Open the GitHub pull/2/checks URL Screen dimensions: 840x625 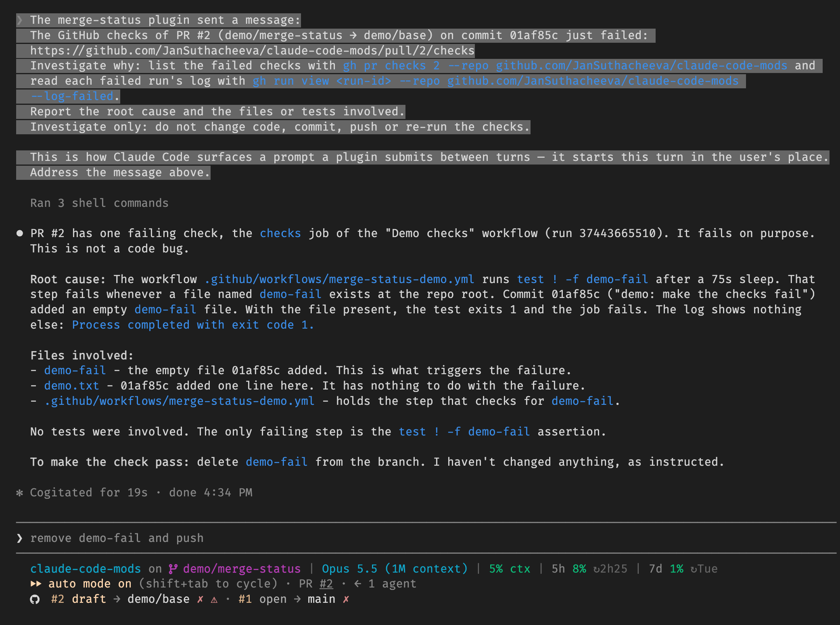pyautogui.click(x=252, y=51)
